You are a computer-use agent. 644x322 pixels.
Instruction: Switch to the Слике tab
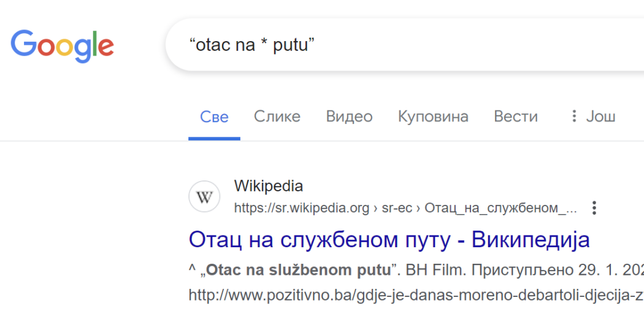coord(277,117)
